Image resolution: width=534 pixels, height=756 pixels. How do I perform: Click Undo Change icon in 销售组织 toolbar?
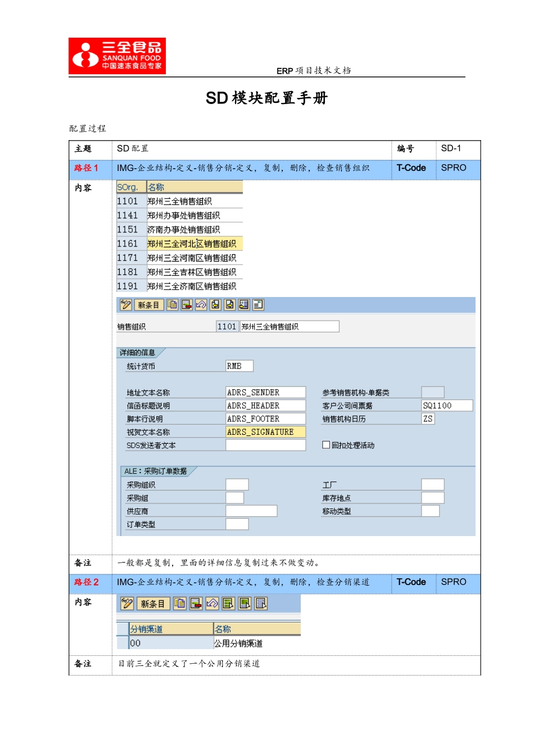pos(201,305)
